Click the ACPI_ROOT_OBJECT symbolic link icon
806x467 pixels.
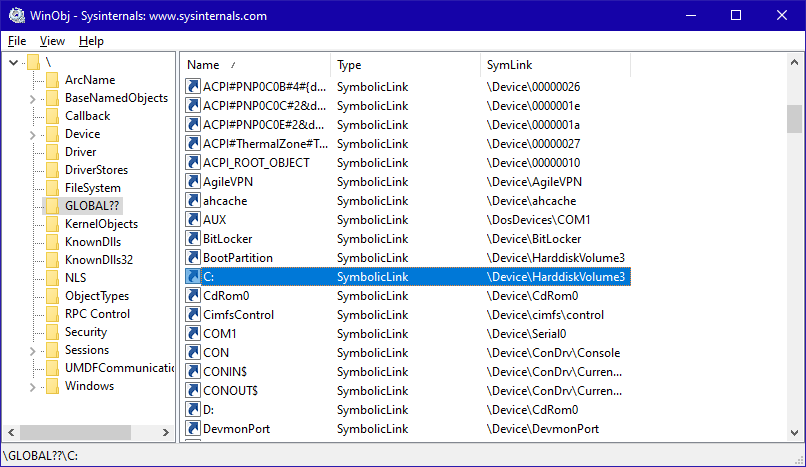194,163
